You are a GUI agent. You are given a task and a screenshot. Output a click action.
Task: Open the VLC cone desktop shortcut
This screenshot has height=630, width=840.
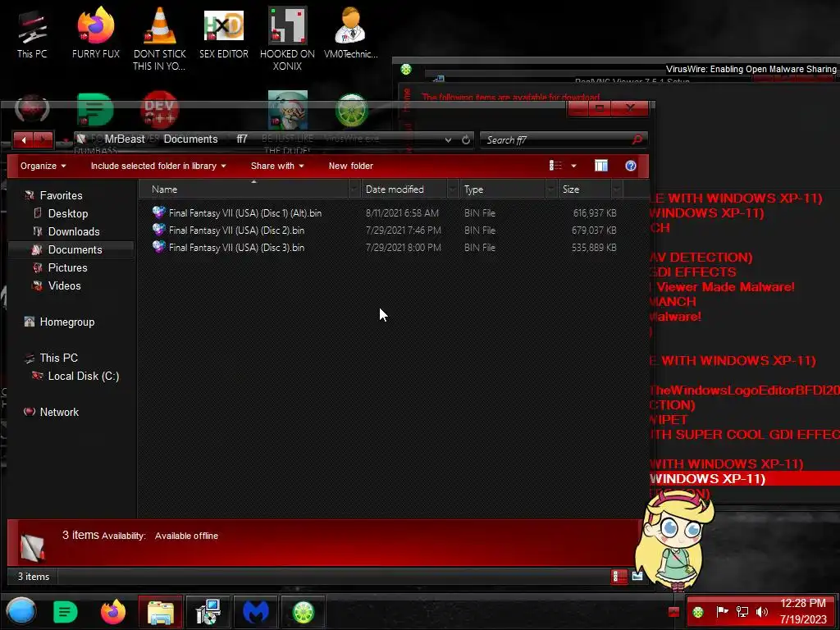click(160, 39)
